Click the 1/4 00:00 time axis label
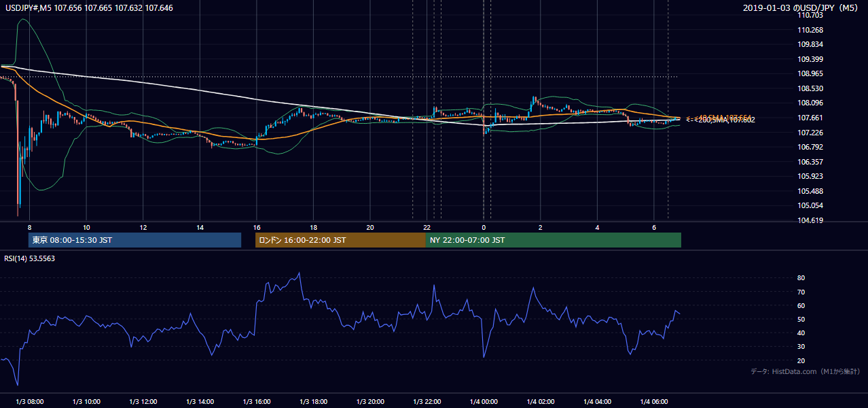 (x=484, y=402)
